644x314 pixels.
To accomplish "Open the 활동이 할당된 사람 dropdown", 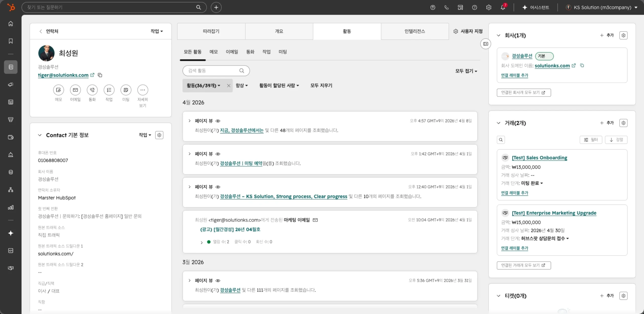I will click(x=279, y=86).
